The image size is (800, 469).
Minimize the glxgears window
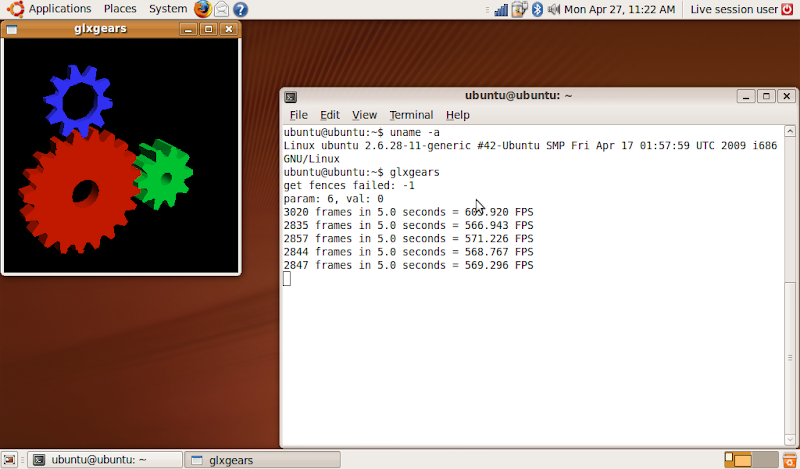point(188,29)
